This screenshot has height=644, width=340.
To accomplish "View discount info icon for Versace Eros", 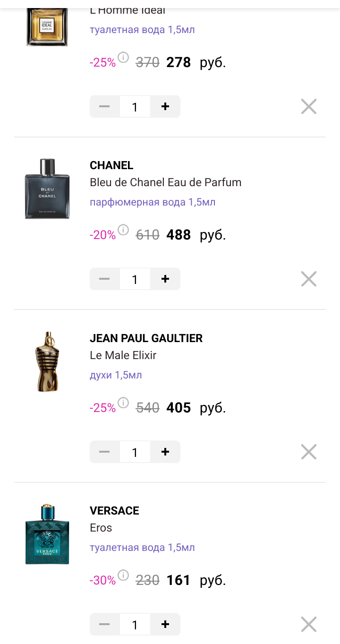I will click(x=123, y=575).
